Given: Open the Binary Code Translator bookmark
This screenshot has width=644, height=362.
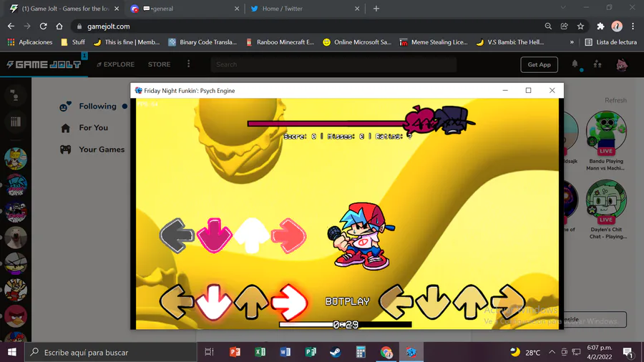Looking at the screenshot, I should point(203,42).
